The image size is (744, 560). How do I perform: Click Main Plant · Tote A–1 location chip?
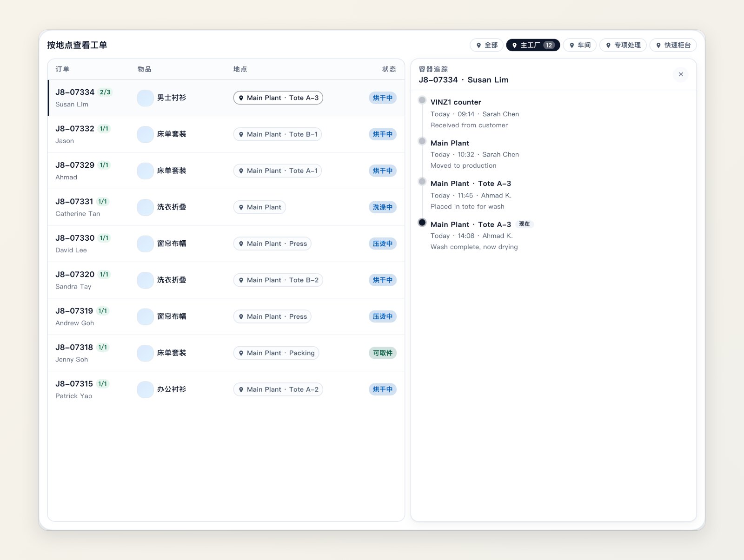click(x=278, y=171)
